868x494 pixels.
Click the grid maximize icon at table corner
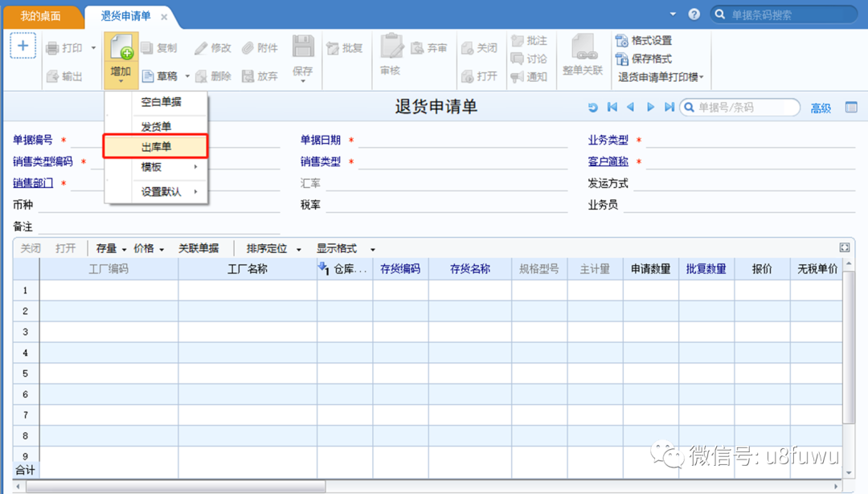[845, 248]
